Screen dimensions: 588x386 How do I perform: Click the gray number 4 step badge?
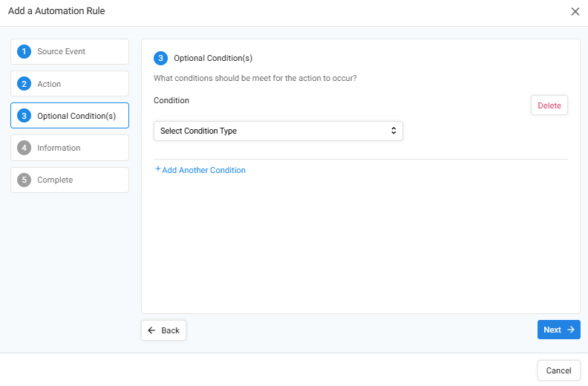click(x=24, y=148)
